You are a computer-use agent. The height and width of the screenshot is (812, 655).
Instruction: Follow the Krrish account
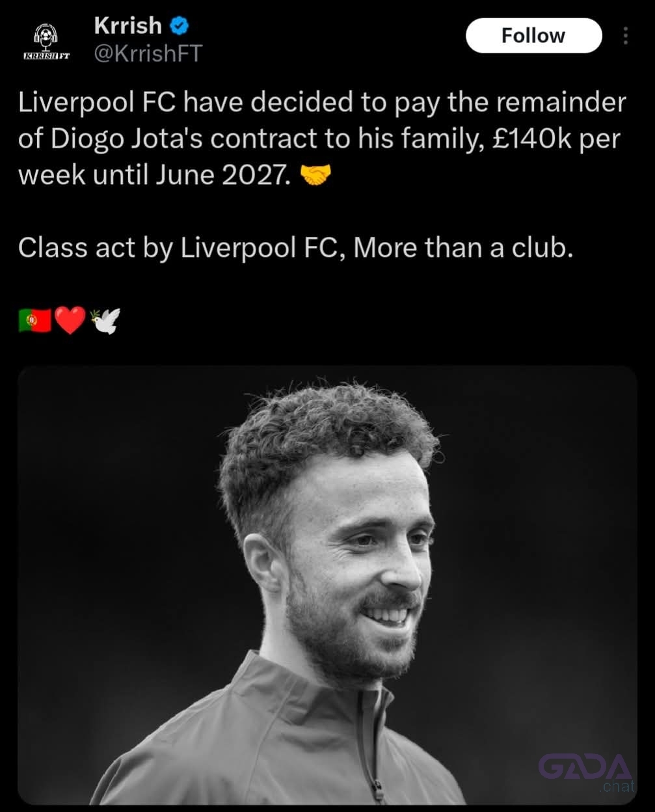pos(533,36)
